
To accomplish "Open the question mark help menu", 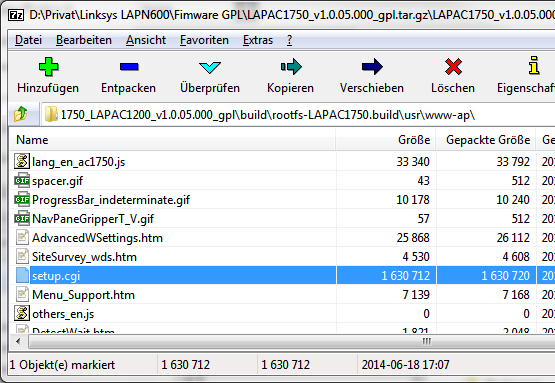I will 290,40.
